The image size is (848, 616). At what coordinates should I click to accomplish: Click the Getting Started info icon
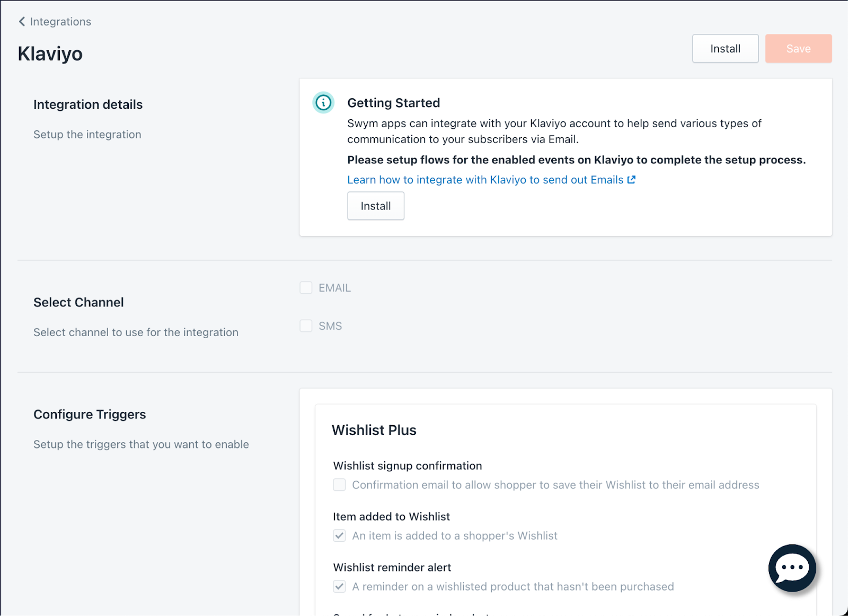323,102
